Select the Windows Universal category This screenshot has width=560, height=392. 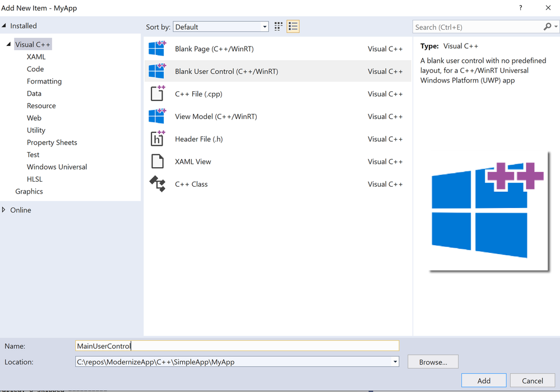click(x=57, y=167)
